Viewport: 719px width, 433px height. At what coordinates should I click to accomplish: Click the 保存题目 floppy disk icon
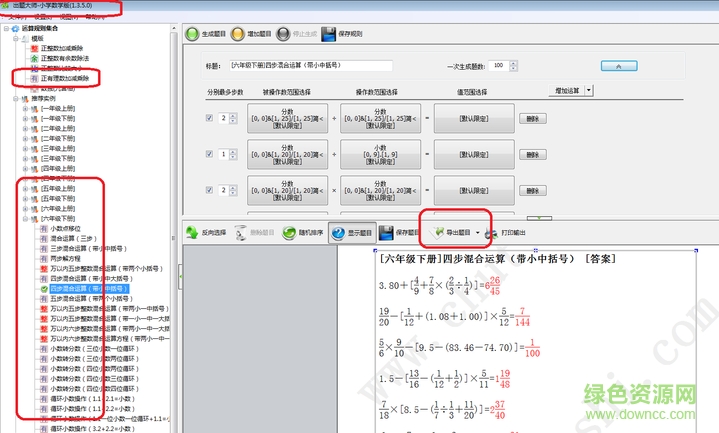pyautogui.click(x=386, y=232)
